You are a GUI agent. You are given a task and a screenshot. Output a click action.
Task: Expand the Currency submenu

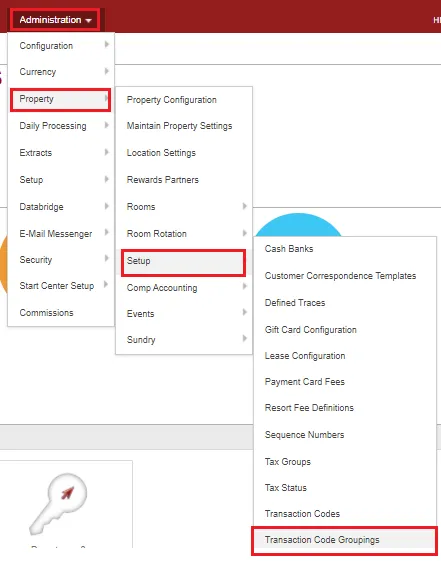(x=61, y=72)
